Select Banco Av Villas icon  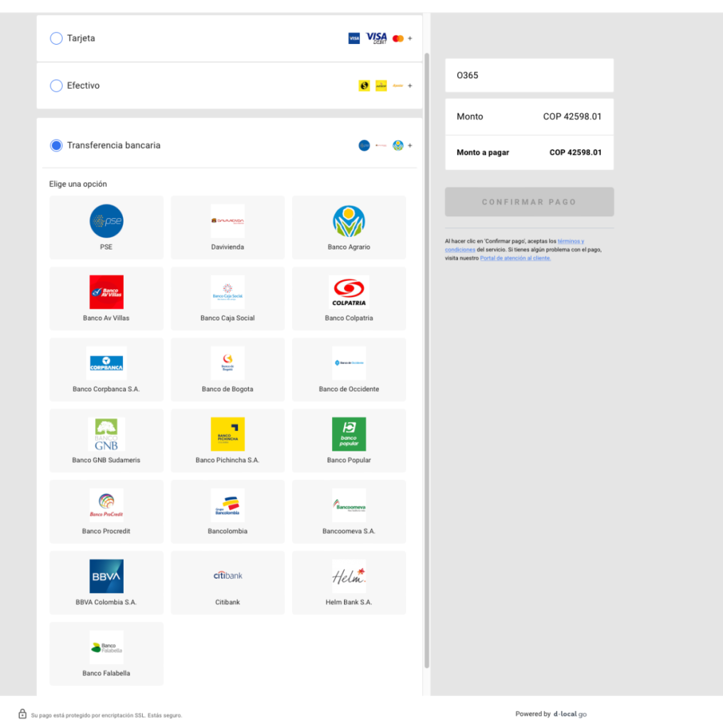(106, 292)
